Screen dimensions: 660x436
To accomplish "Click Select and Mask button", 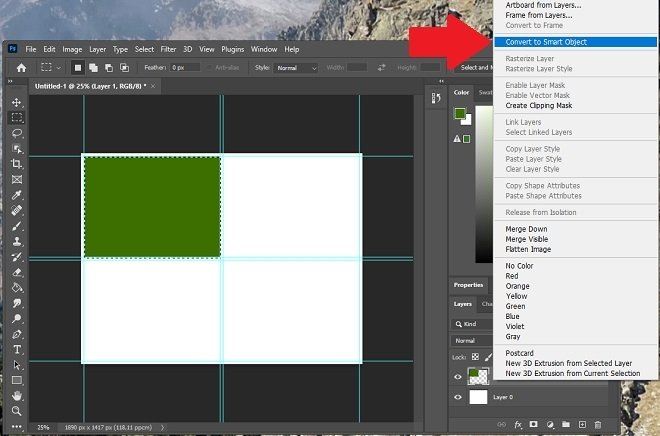I will [x=474, y=67].
